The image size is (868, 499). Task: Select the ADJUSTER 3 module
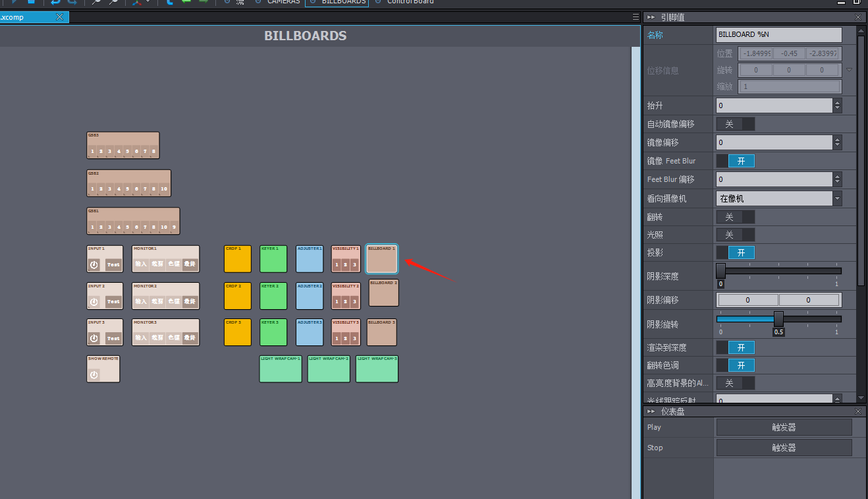[310, 332]
